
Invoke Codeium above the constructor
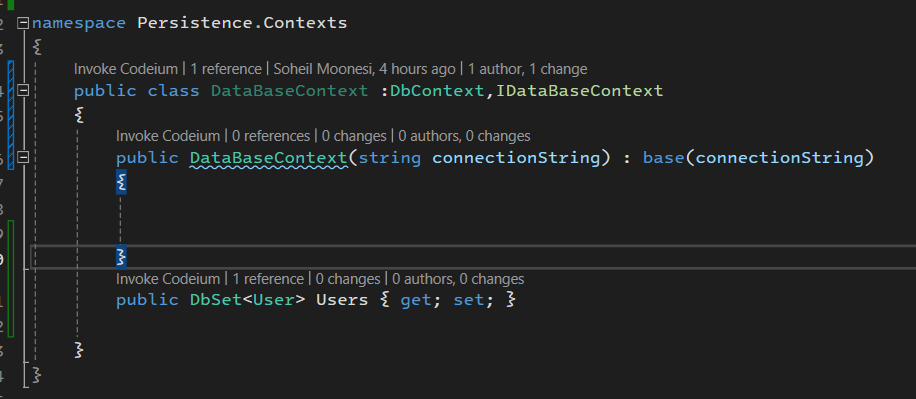[x=168, y=136]
